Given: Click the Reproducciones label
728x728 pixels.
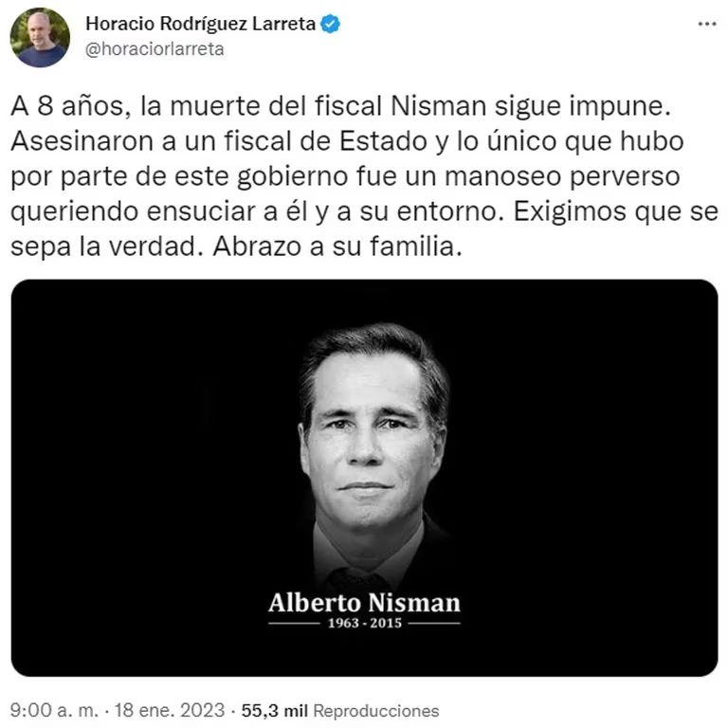Looking at the screenshot, I should tap(376, 711).
